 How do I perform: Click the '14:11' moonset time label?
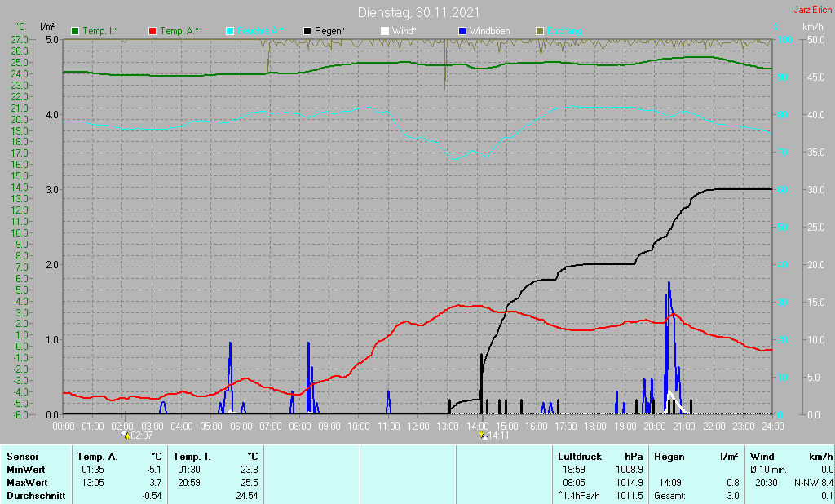coord(498,435)
